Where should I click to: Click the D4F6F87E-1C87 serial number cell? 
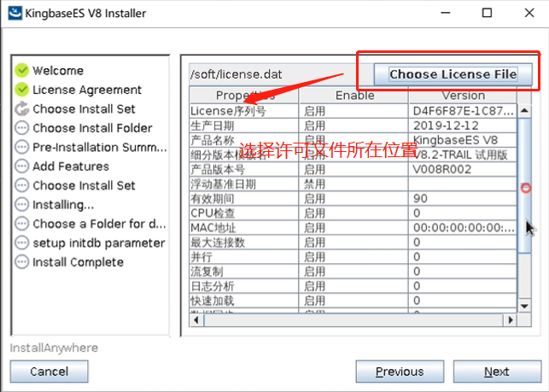click(x=463, y=111)
